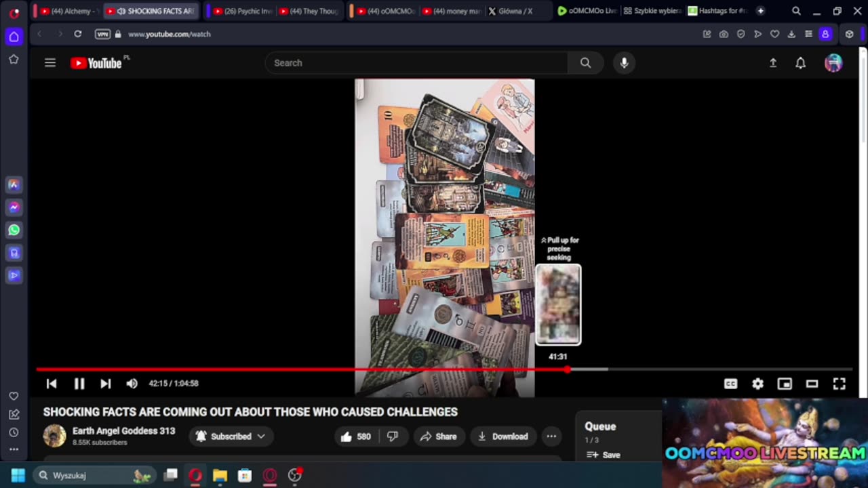Click the YouTube URL address field
Viewport: 868px width, 488px height.
click(x=169, y=34)
